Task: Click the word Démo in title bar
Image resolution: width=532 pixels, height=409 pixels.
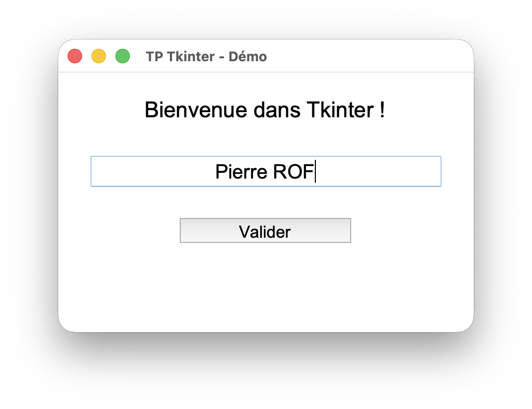Action: click(x=248, y=57)
